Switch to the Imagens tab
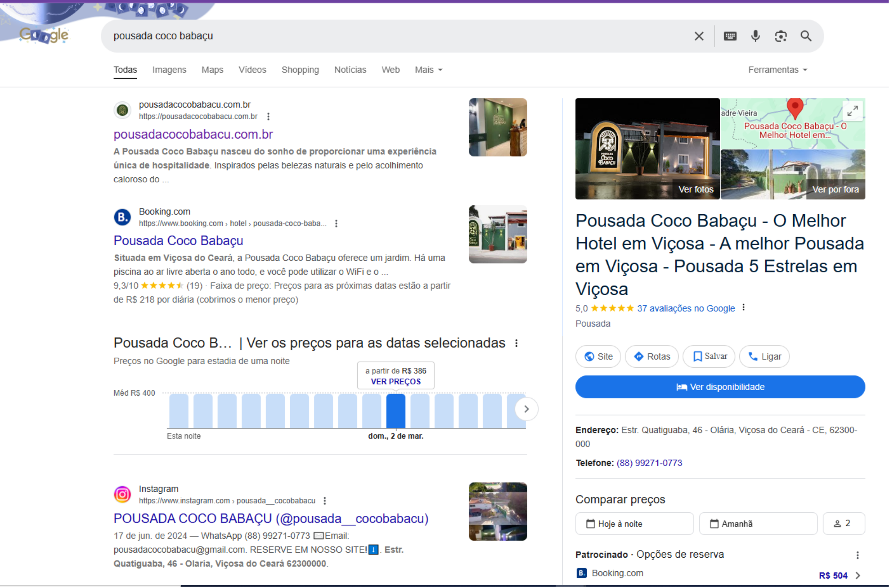890x588 pixels. tap(169, 70)
